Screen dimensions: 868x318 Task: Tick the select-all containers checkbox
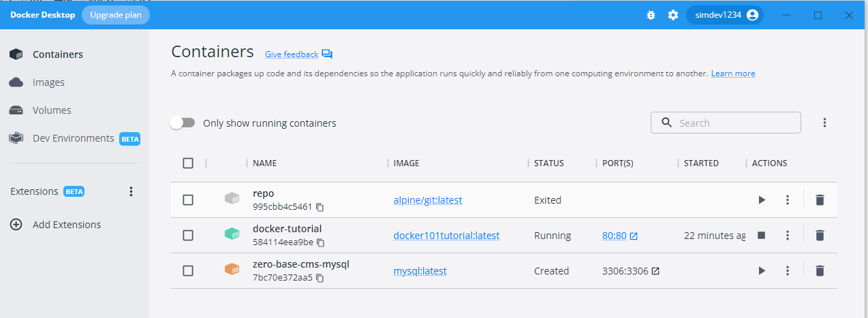click(188, 163)
